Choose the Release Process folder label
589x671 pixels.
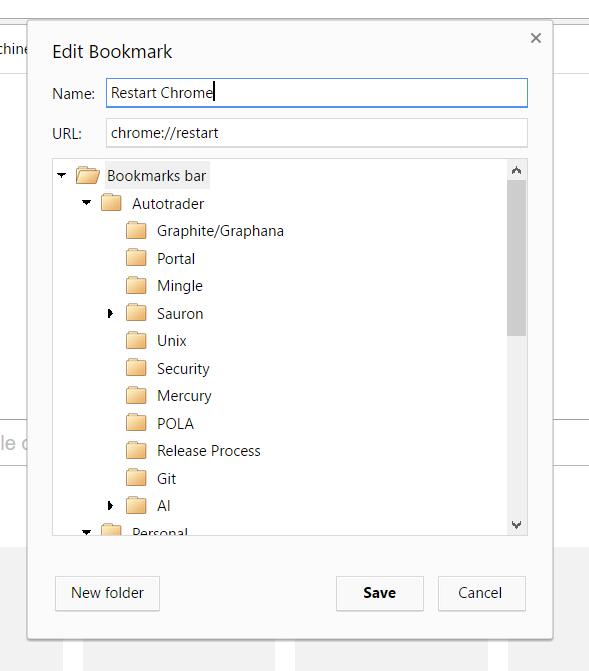209,451
